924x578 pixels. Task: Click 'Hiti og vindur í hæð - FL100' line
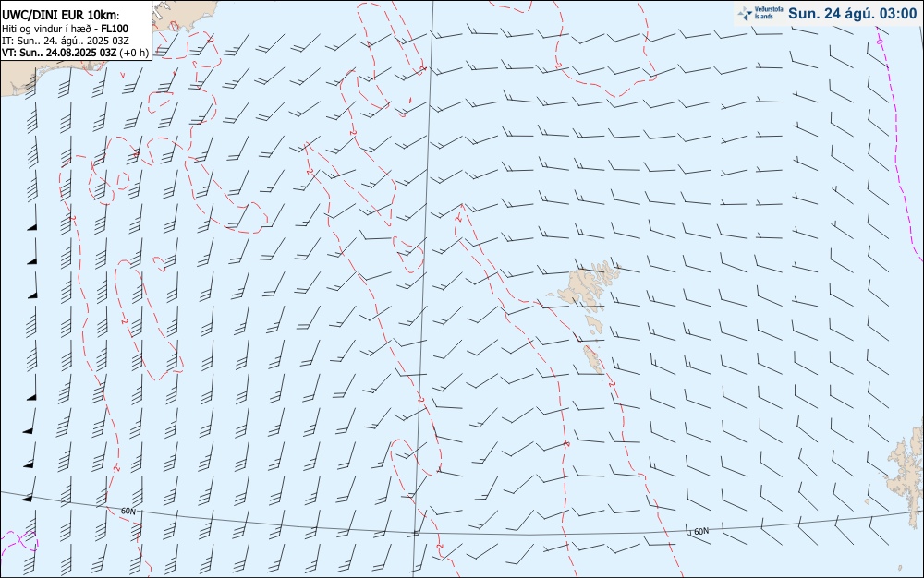(65, 29)
